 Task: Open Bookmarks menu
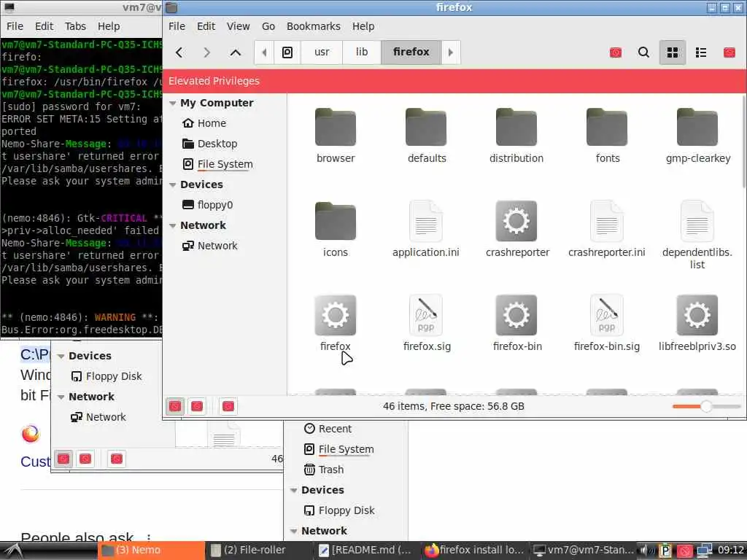point(314,26)
